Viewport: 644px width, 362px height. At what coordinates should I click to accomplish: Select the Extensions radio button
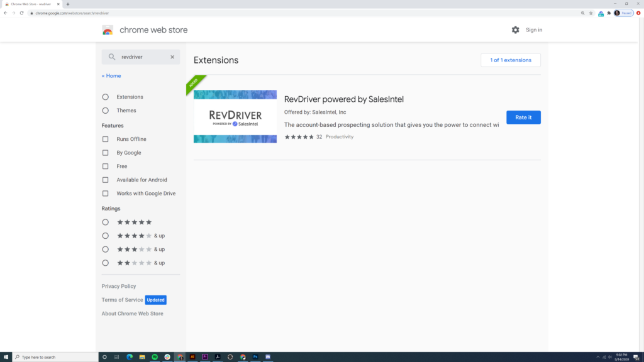click(x=106, y=97)
